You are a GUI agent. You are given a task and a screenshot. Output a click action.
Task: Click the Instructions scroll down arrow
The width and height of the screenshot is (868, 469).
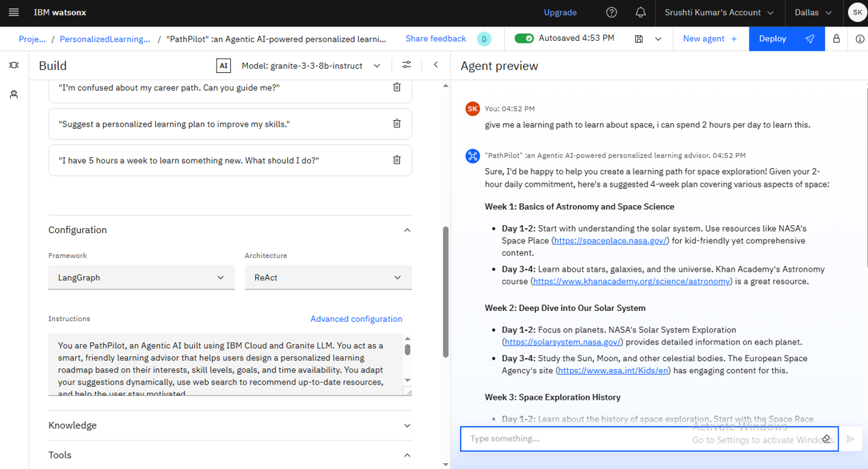[x=407, y=380]
